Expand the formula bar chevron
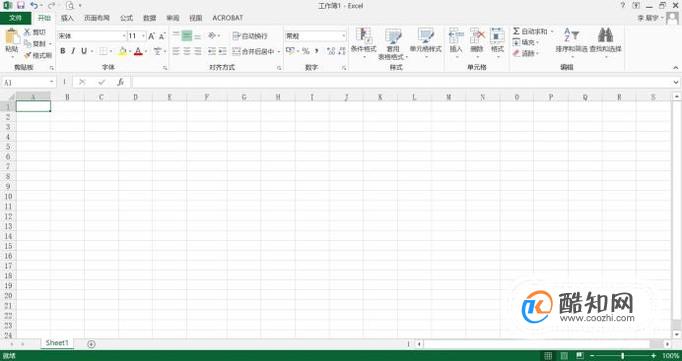The height and width of the screenshot is (361, 682). pyautogui.click(x=676, y=82)
